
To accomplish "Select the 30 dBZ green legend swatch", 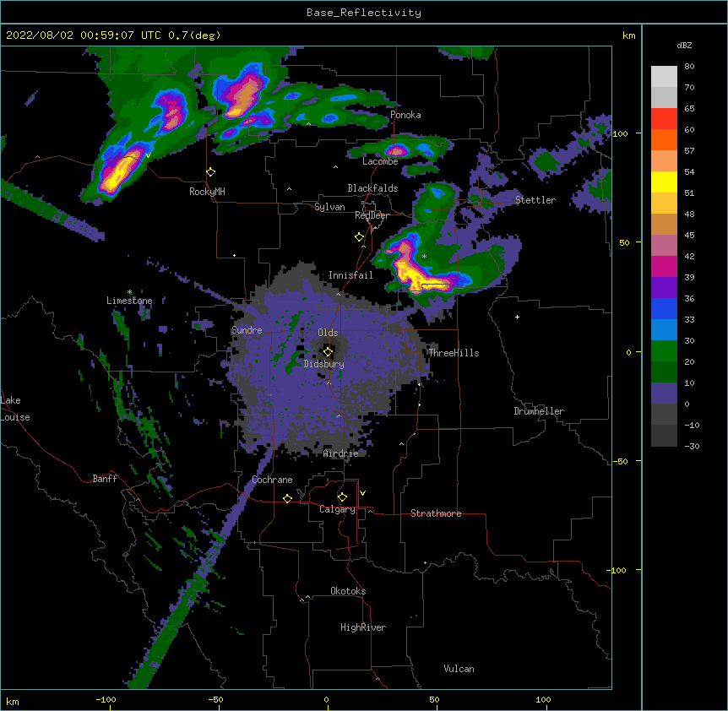I will click(x=664, y=351).
